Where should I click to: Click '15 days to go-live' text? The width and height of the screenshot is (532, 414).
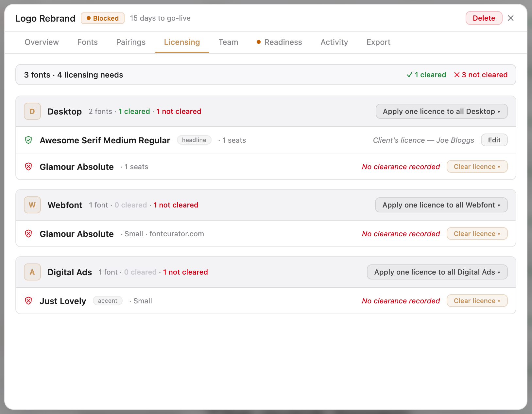[160, 18]
